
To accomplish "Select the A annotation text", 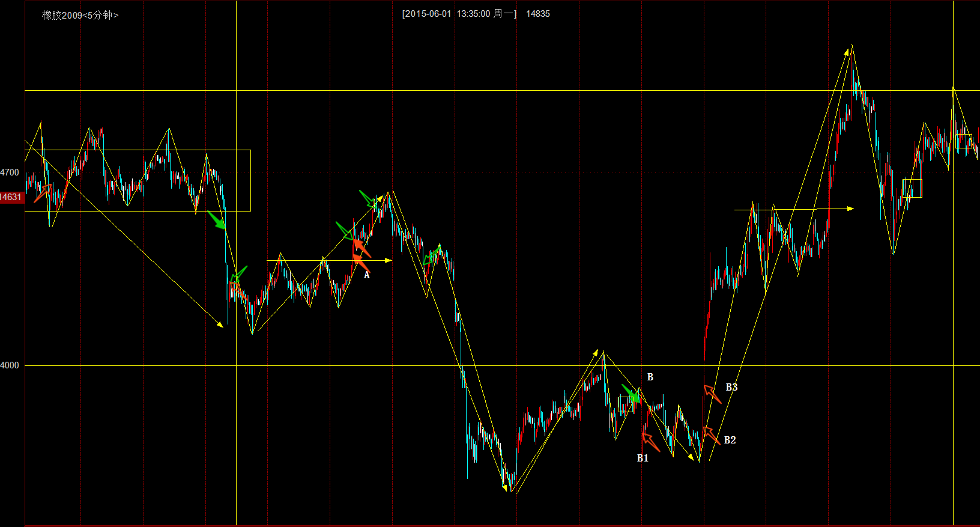I will [367, 275].
